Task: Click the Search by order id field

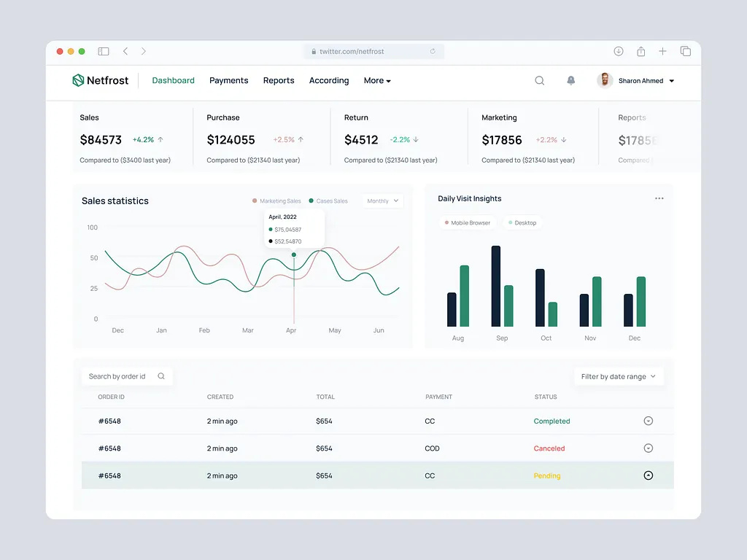Action: tap(124, 376)
